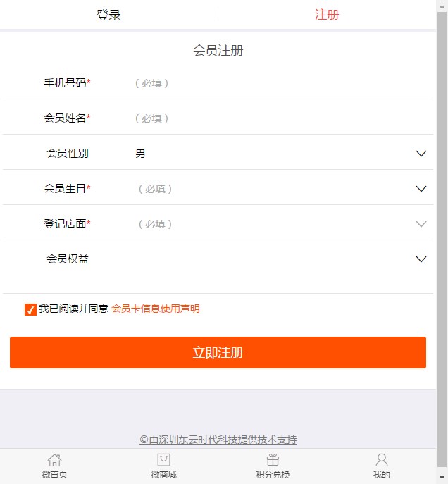The width and height of the screenshot is (448, 484).
Task: Open the 会员卡信息使用声明 link
Action: [x=156, y=309]
